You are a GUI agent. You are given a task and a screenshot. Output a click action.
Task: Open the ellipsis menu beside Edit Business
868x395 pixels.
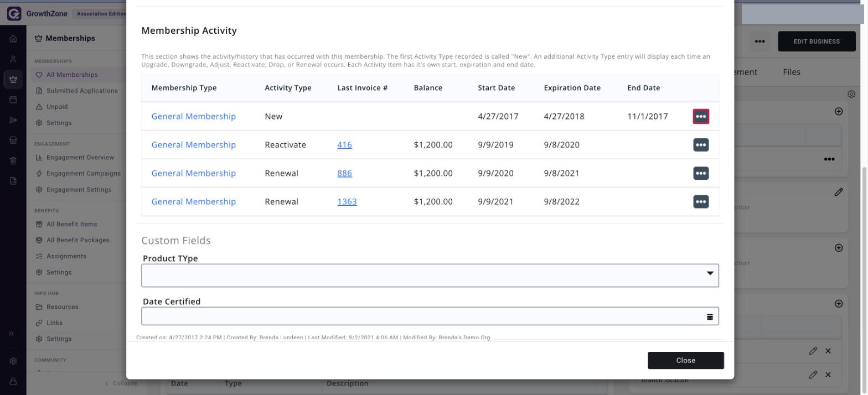click(x=760, y=41)
